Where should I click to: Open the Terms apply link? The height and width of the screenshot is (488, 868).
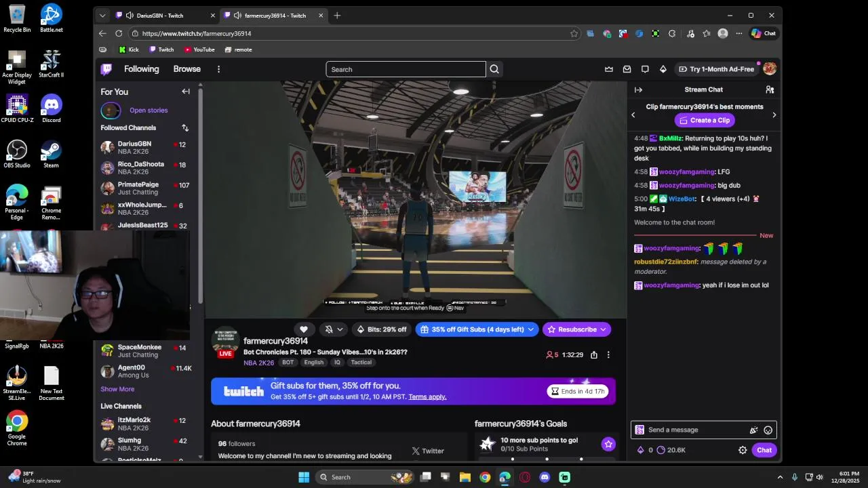[427, 396]
